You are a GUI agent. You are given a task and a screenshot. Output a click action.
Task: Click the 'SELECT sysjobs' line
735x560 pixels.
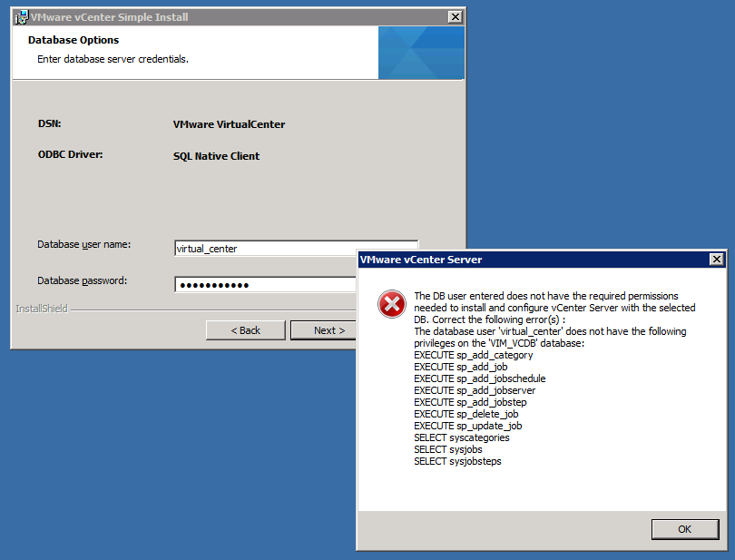(448, 449)
